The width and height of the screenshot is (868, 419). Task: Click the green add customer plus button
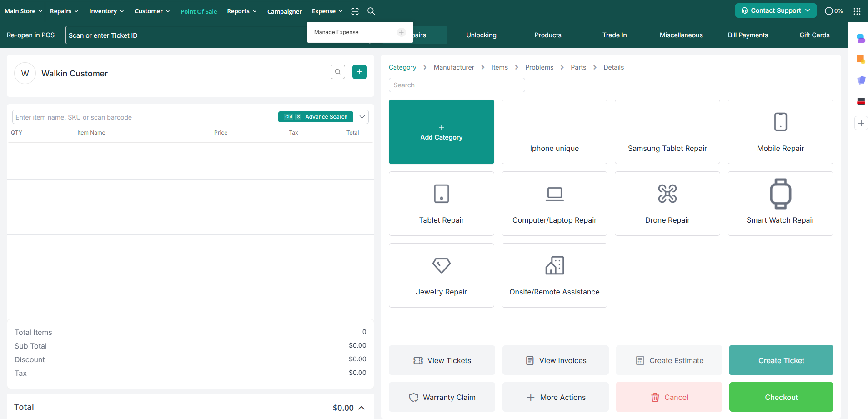tap(359, 72)
